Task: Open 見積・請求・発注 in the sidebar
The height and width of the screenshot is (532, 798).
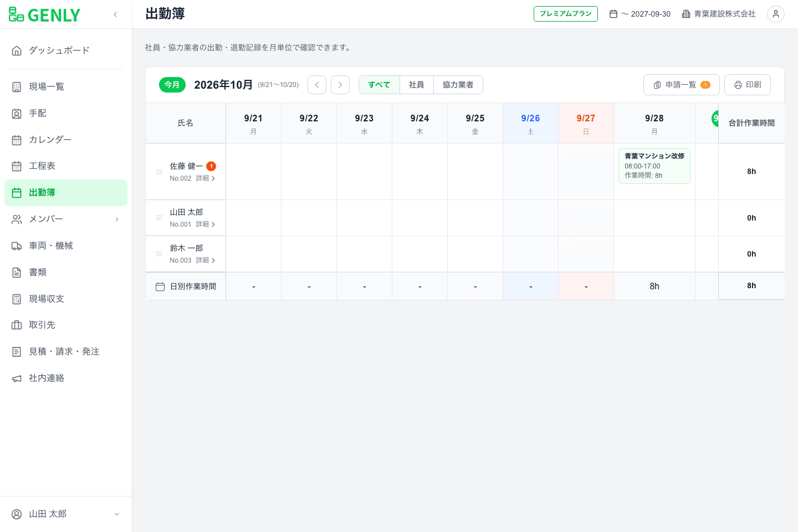Action: click(x=66, y=351)
